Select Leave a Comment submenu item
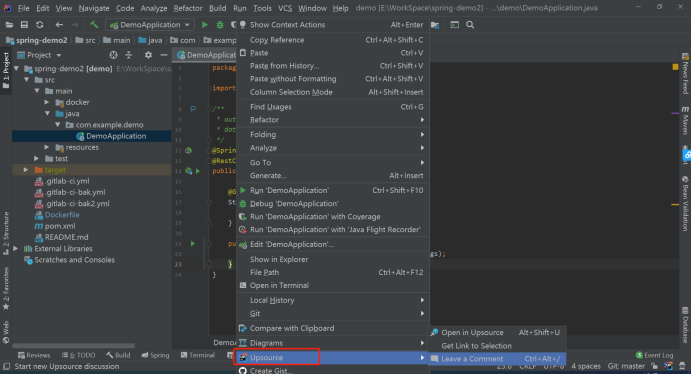The image size is (692, 374). [497, 359]
